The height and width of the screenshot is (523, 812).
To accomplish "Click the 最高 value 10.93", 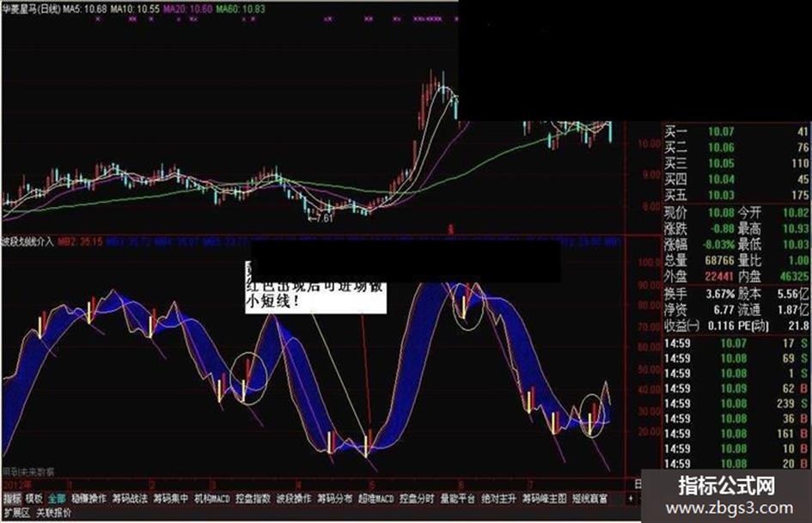I will [796, 228].
